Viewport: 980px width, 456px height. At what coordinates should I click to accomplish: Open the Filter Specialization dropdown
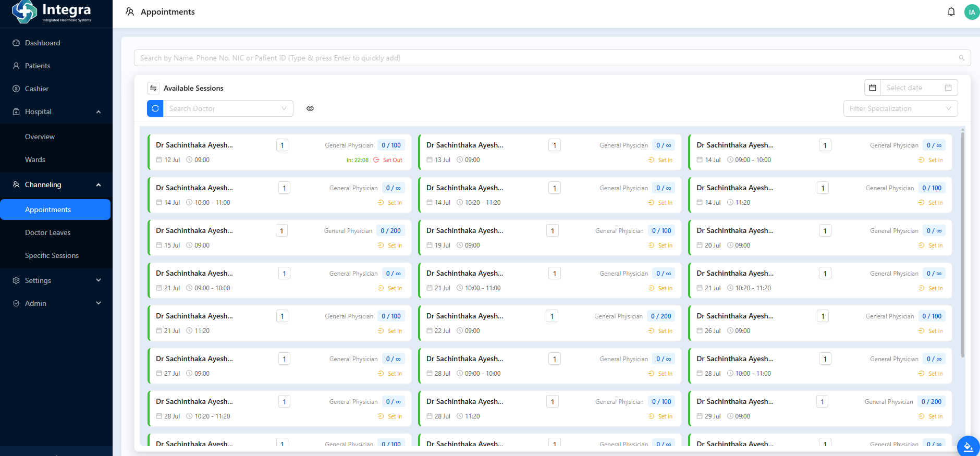[900, 108]
